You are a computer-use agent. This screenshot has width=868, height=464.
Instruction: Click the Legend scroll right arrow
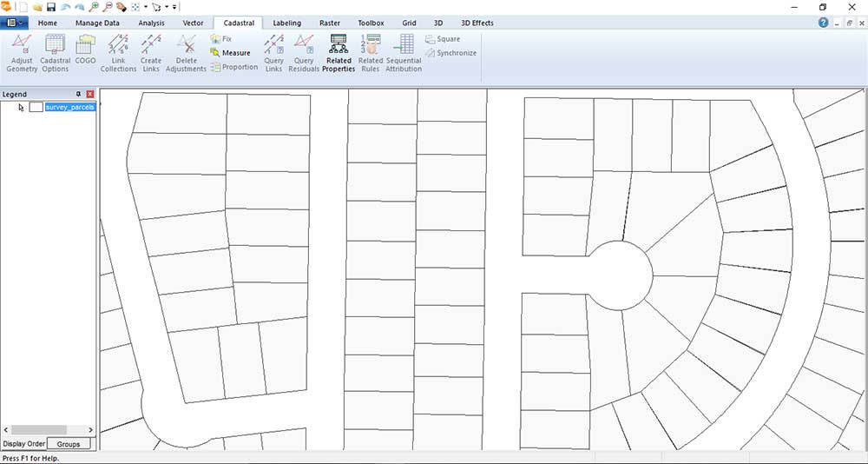[x=91, y=429]
